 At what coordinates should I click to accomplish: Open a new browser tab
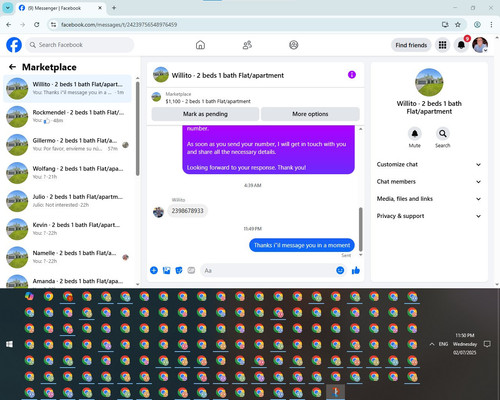(114, 8)
